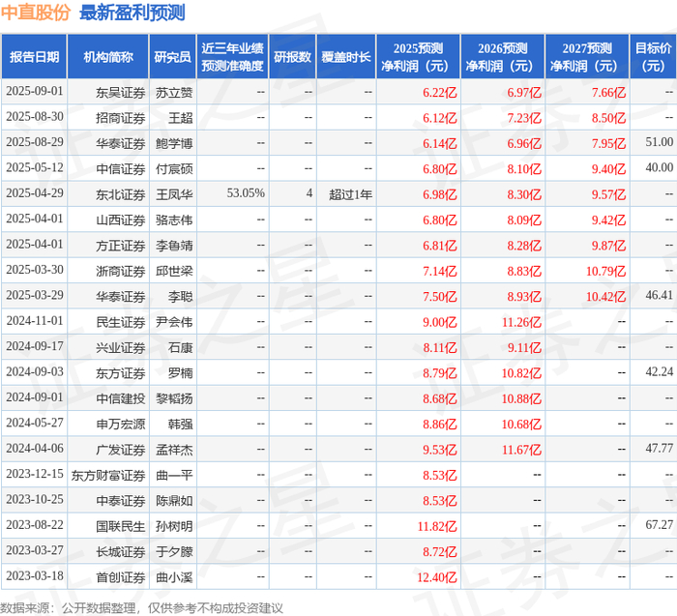Click the 11.82亿 profit value
This screenshot has height=616, width=677.
(x=436, y=526)
